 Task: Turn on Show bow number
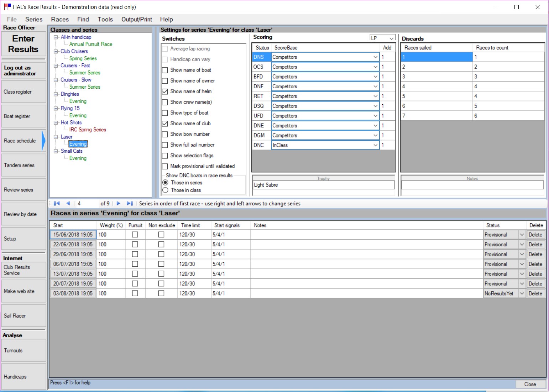click(x=165, y=134)
